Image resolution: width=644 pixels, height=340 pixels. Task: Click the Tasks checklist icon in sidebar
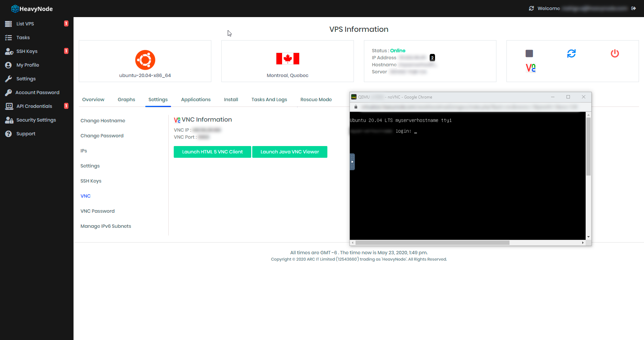click(8, 38)
